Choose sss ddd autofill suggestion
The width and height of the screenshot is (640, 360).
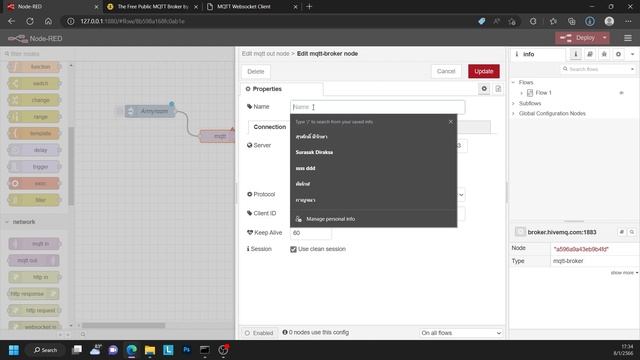click(373, 168)
